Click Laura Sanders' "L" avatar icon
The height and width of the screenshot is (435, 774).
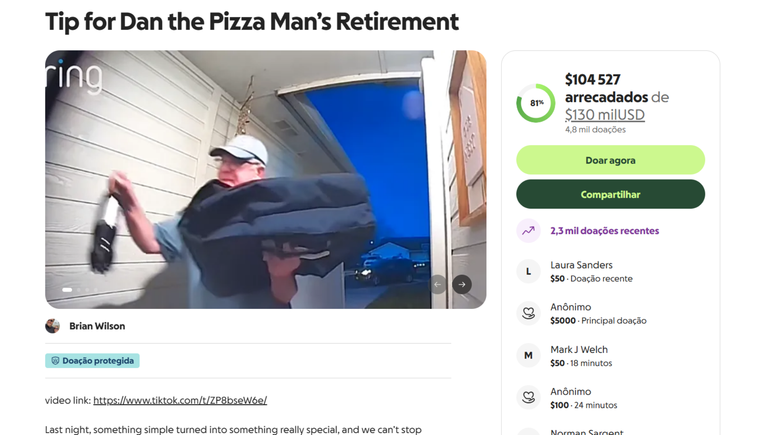coord(528,271)
